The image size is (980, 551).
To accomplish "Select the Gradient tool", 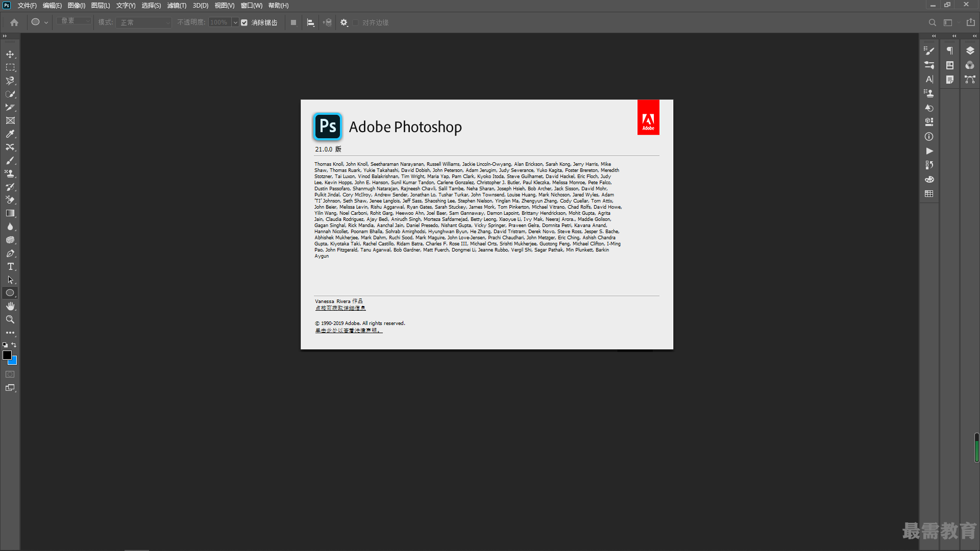I will coord(10,213).
